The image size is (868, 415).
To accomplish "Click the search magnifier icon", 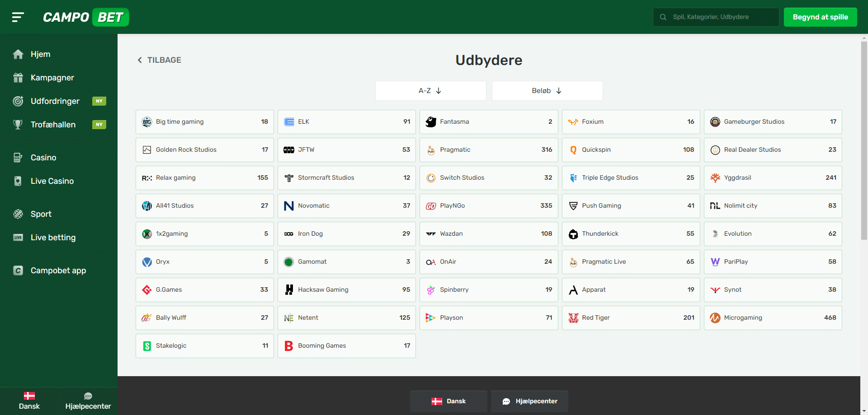I will [663, 17].
